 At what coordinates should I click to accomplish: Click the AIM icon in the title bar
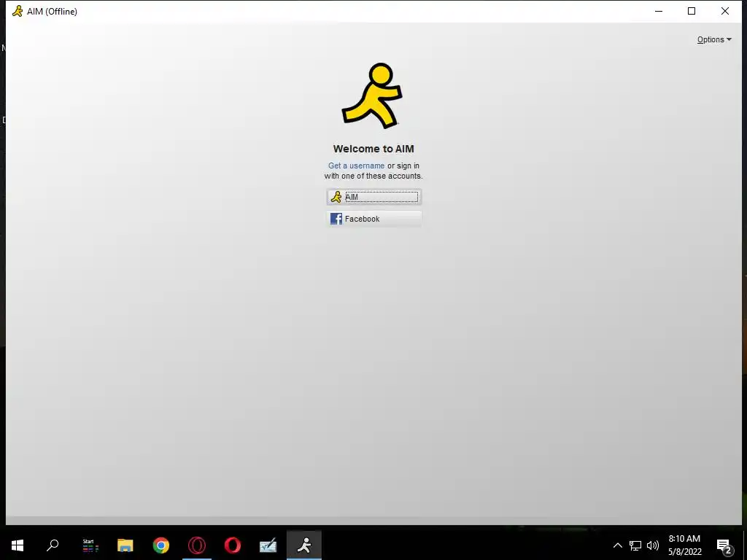click(x=18, y=11)
